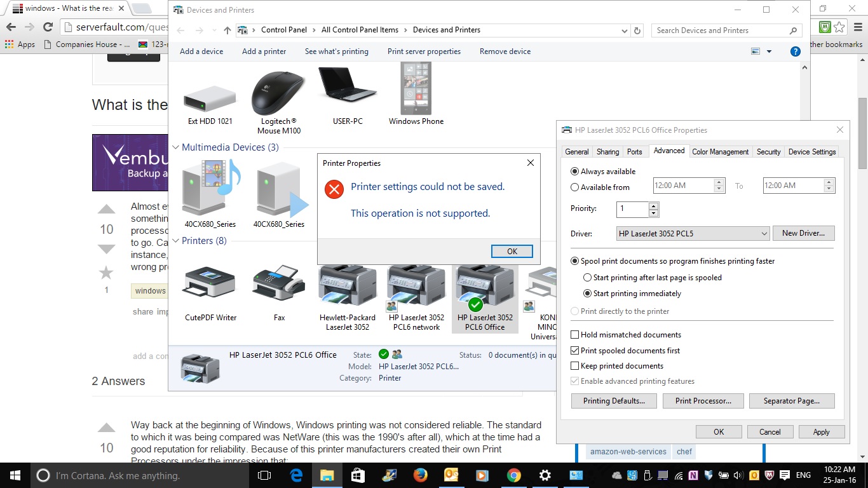Click Add a printer in the toolbar

264,51
